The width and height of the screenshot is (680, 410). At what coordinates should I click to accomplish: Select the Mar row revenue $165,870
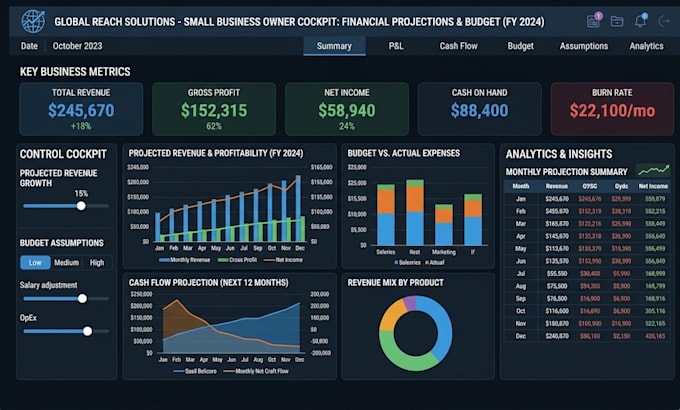(557, 224)
